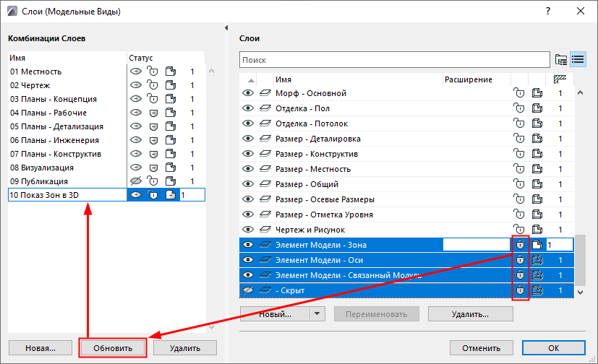Click layers list scroll down arrow

[x=580, y=292]
